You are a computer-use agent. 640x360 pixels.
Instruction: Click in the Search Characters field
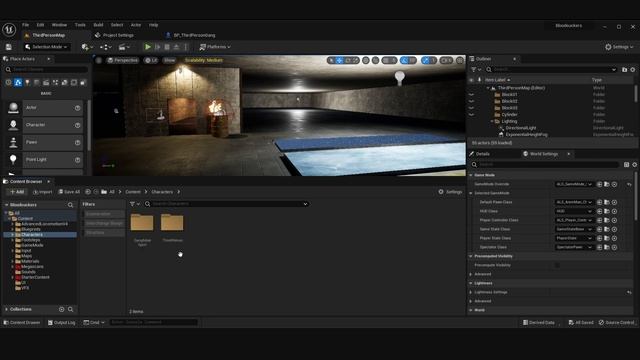pyautogui.click(x=227, y=204)
